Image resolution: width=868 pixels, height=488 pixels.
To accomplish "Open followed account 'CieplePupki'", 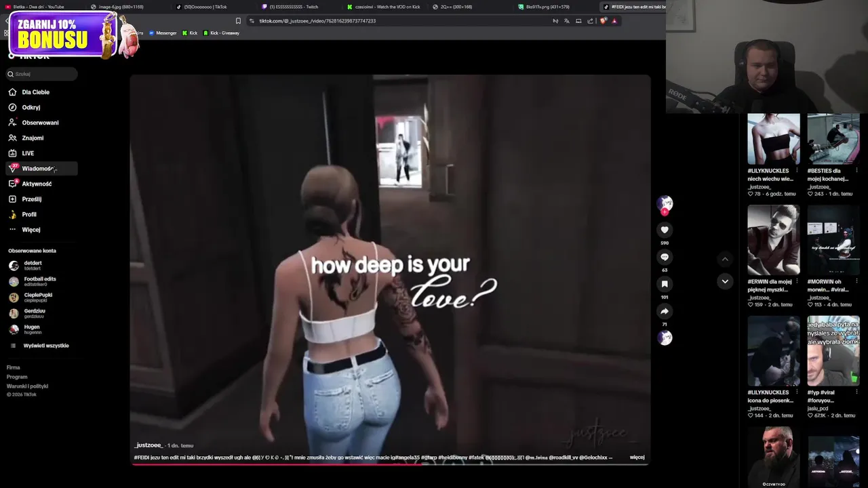I will coord(37,297).
